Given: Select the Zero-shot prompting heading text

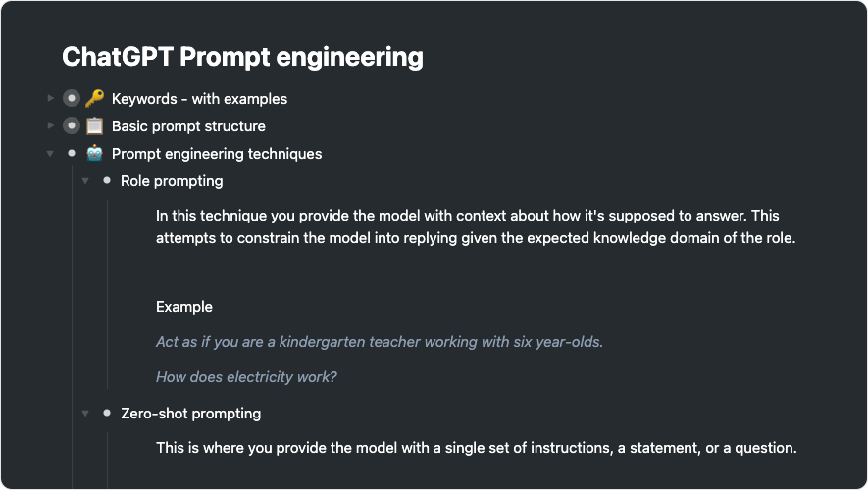Looking at the screenshot, I should [x=190, y=414].
